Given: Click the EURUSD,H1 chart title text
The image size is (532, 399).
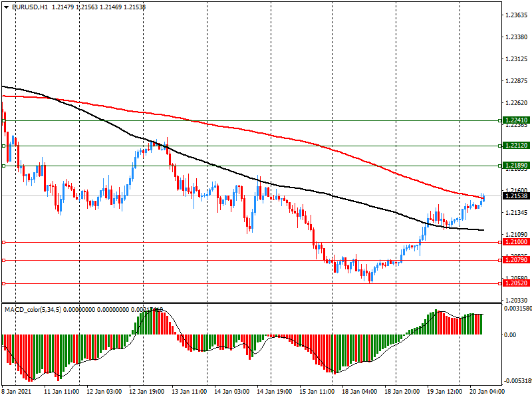Looking at the screenshot, I should 30,7.
